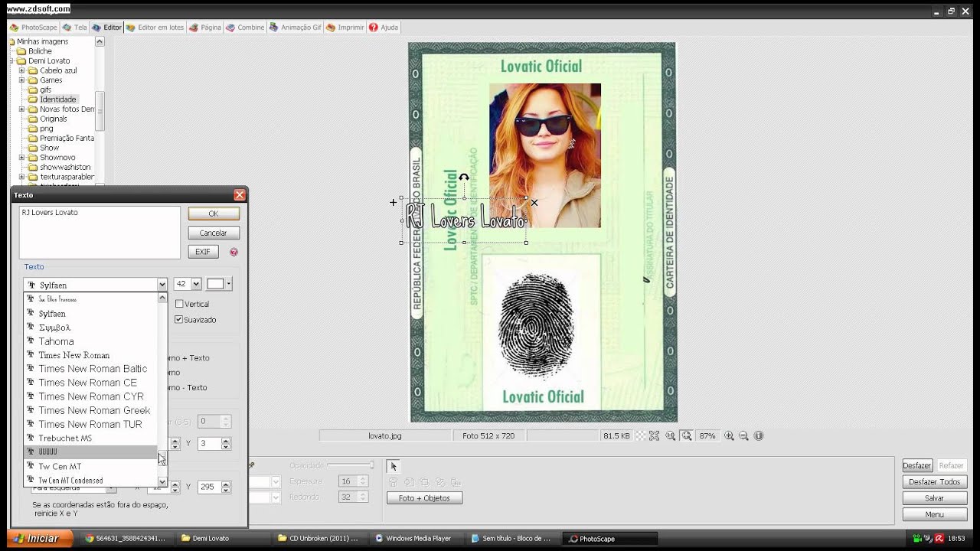Viewport: 980px width, 551px height.
Task: Switch to the PhotoScape tab
Action: (x=34, y=28)
